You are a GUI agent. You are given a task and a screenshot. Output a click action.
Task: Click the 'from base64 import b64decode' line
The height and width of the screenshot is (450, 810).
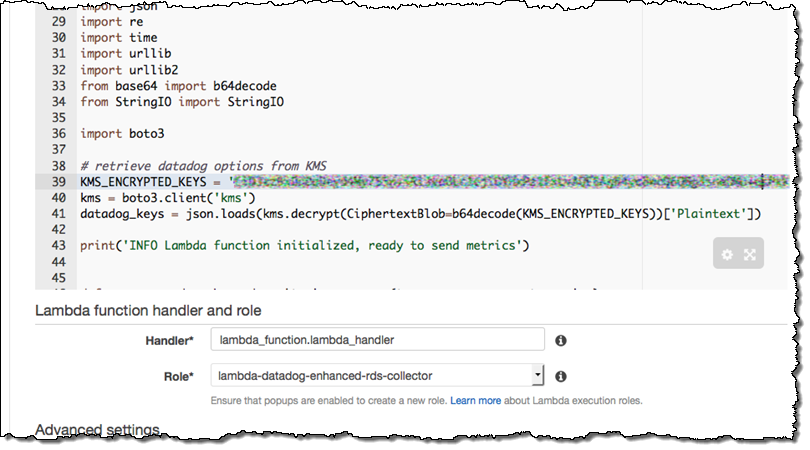pyautogui.click(x=178, y=85)
